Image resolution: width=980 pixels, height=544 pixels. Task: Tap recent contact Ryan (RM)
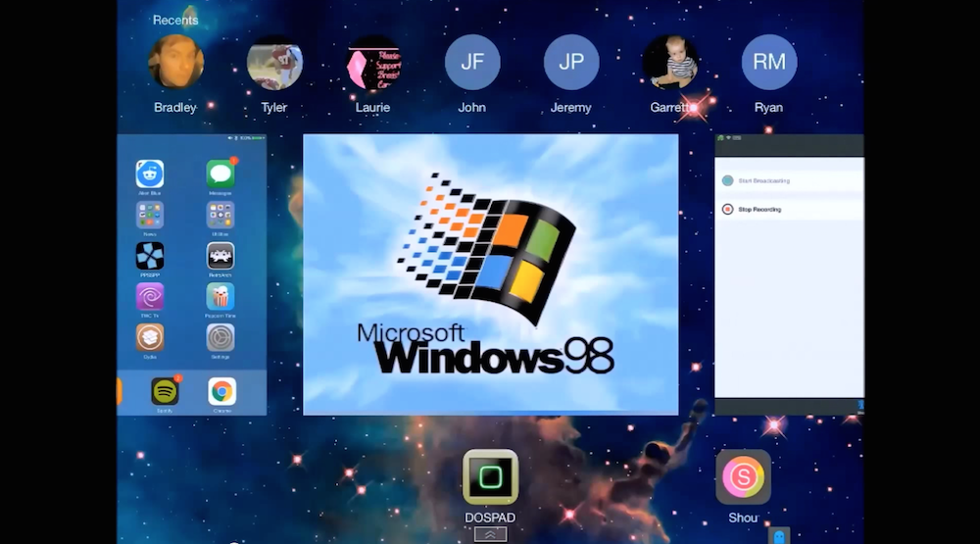pos(768,63)
